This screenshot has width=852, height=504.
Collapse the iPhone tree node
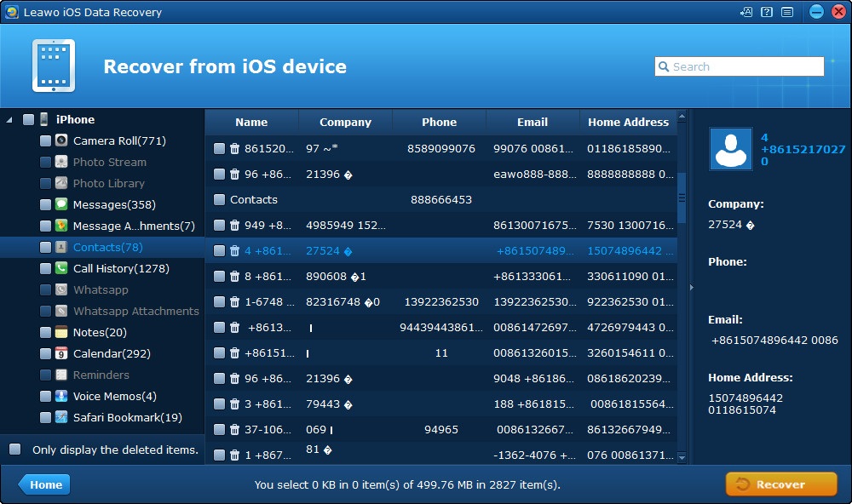click(x=9, y=119)
